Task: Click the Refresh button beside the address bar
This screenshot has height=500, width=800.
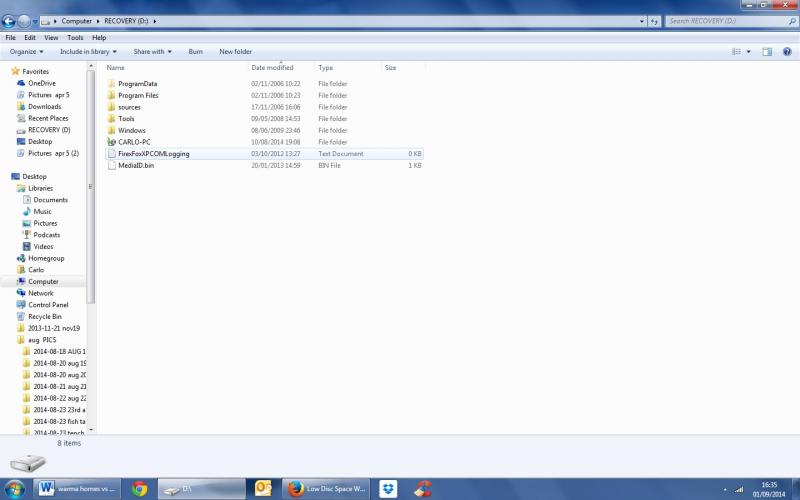Action: 654,20
